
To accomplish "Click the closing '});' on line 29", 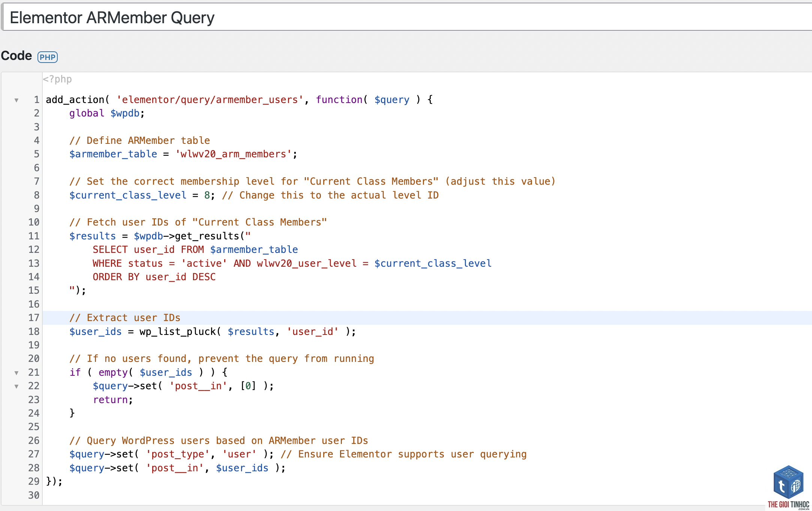I will [x=54, y=481].
